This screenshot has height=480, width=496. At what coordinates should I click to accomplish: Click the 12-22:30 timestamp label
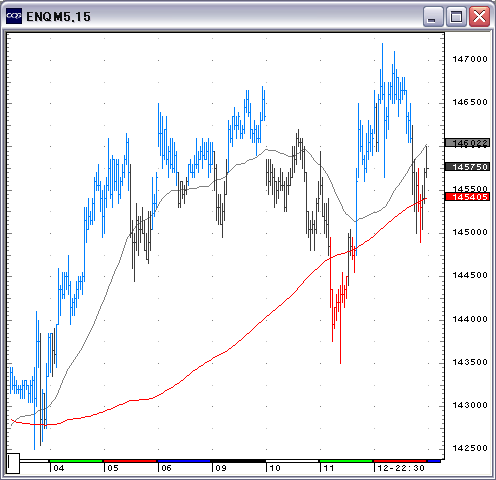[x=401, y=468]
